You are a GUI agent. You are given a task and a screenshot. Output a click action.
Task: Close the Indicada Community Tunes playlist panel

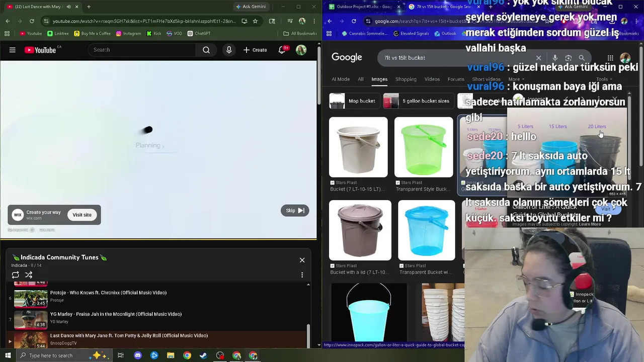pos(302,260)
